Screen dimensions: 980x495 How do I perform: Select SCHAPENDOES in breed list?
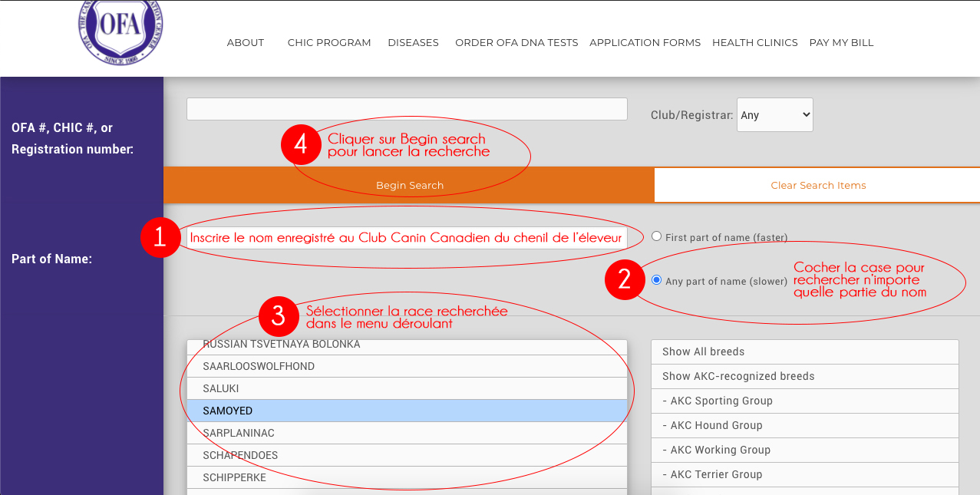407,455
